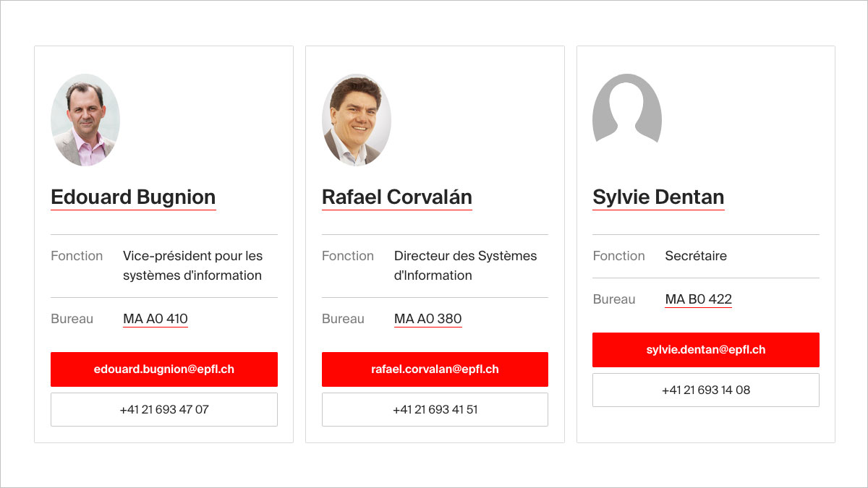Click phone number +41 21 693 14 08
Image resolution: width=868 pixels, height=488 pixels.
pyautogui.click(x=706, y=390)
